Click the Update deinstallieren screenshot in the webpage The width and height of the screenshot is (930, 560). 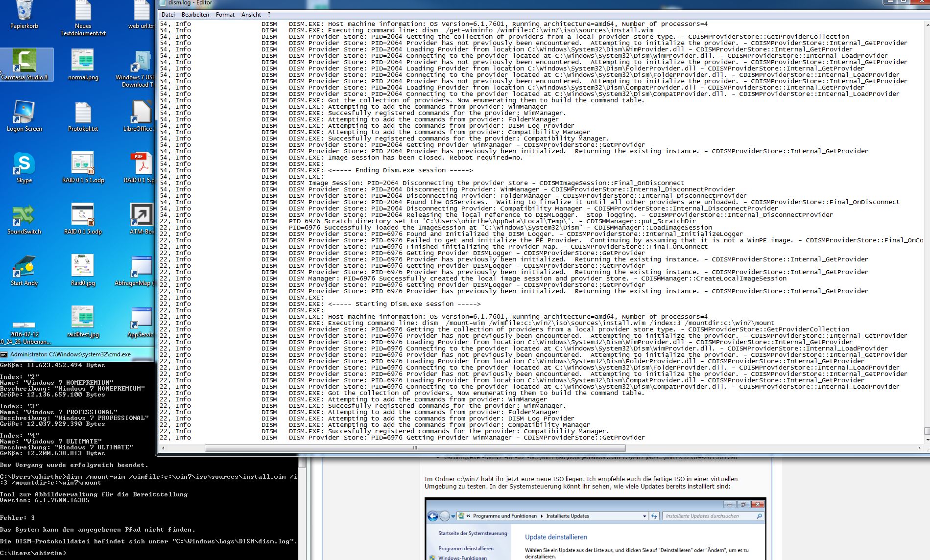(595, 529)
